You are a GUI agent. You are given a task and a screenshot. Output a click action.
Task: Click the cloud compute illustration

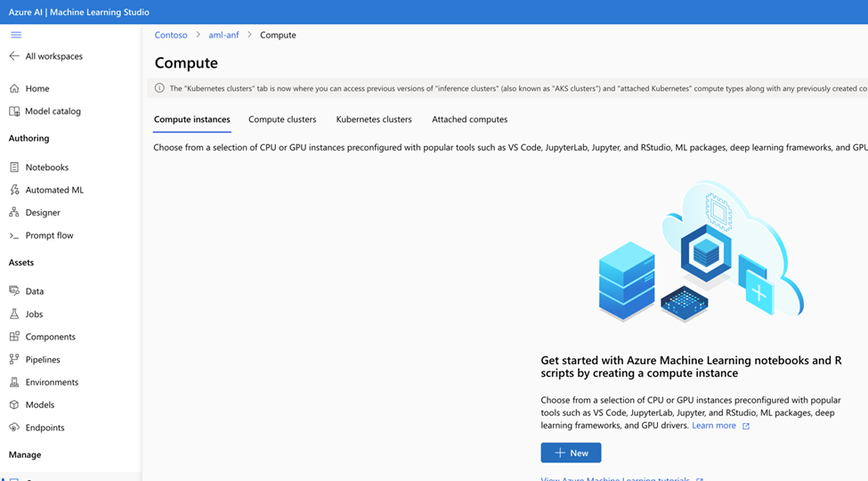pyautogui.click(x=702, y=252)
